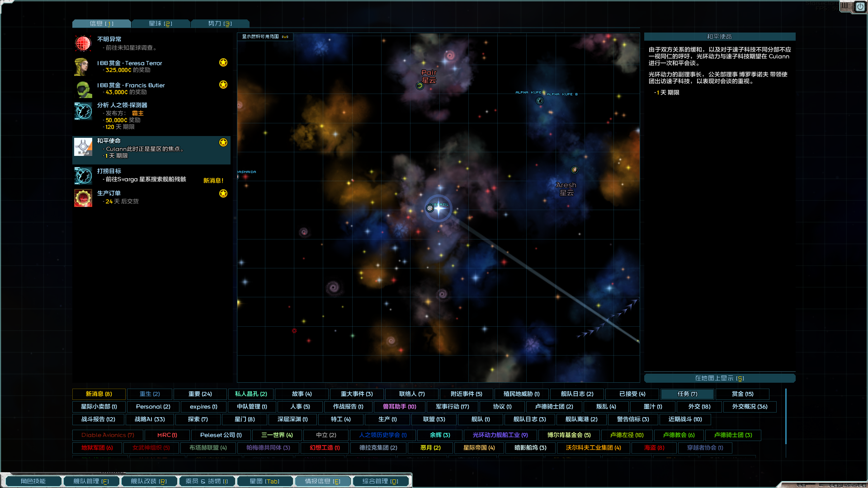Switch to the 星球 tab
Screen dimensions: 868x488
tap(160, 23)
